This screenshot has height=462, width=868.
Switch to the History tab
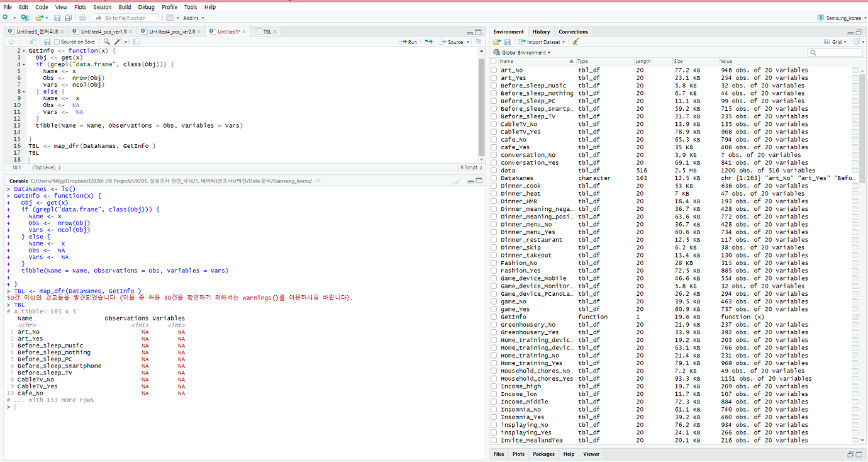pyautogui.click(x=541, y=31)
